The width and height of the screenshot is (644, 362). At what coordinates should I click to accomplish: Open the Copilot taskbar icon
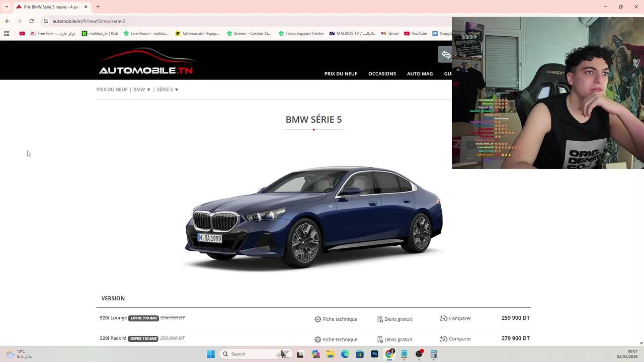[x=315, y=354]
